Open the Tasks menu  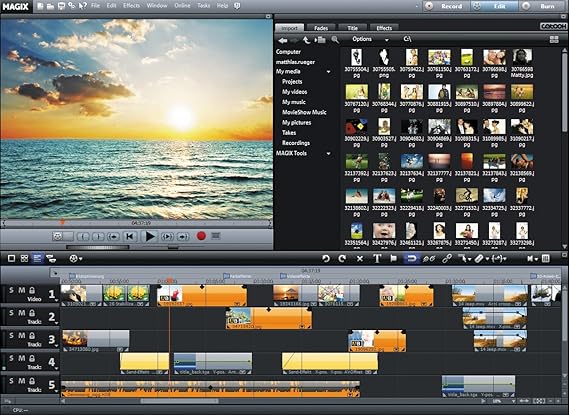(x=204, y=6)
